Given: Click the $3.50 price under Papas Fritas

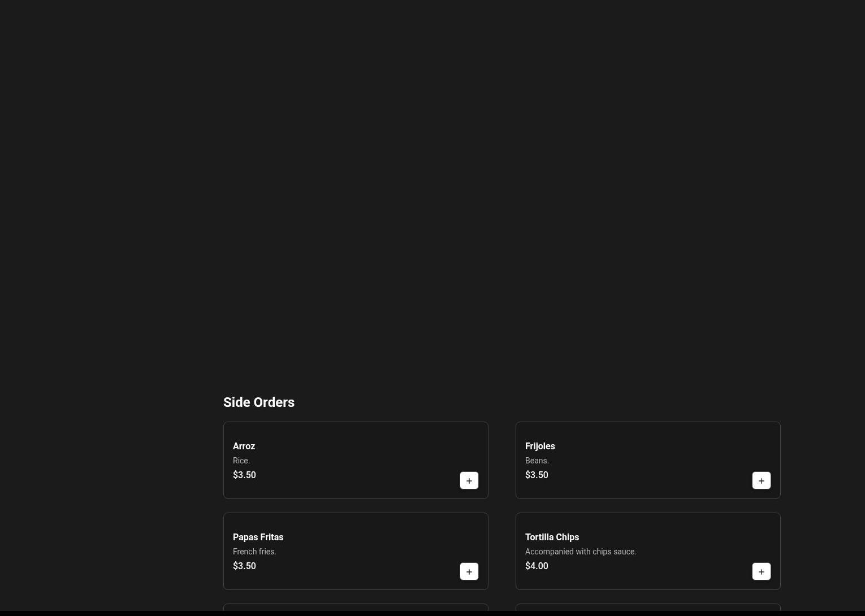Looking at the screenshot, I should coord(244,566).
